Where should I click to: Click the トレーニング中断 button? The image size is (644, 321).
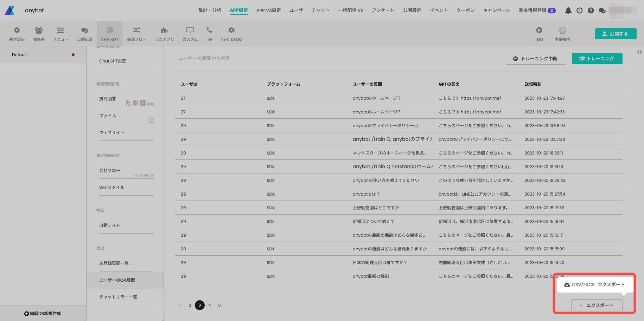click(536, 59)
